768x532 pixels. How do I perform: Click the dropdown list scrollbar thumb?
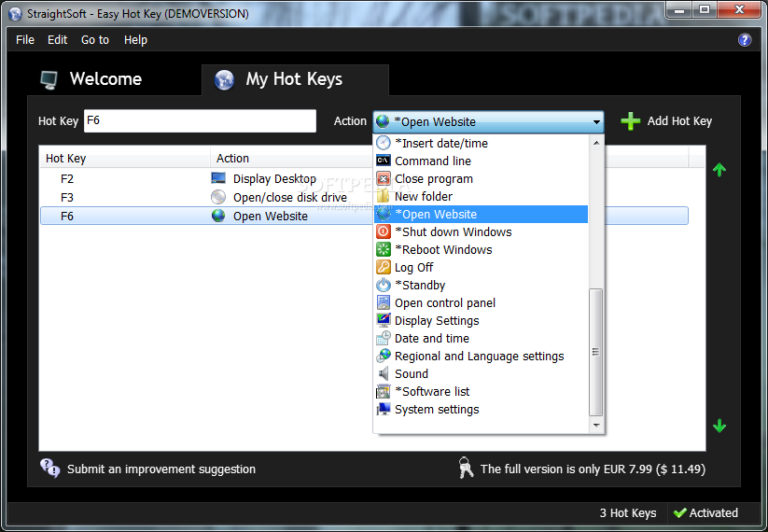(595, 352)
